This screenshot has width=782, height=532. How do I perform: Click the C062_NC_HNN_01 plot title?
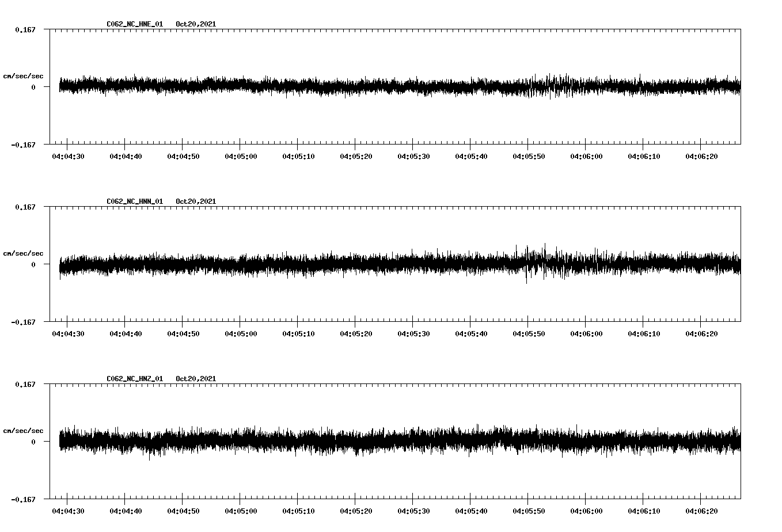135,202
